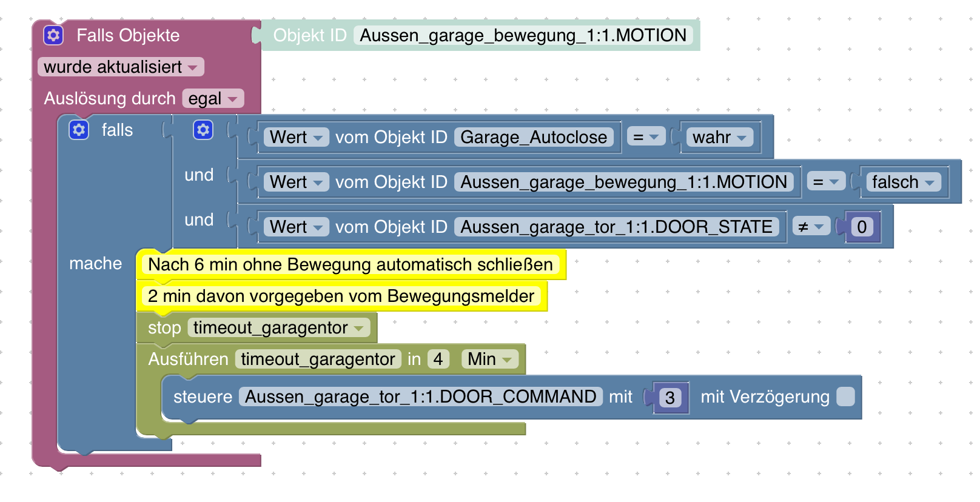Click the Garage_Autoclose object ID field

(534, 137)
